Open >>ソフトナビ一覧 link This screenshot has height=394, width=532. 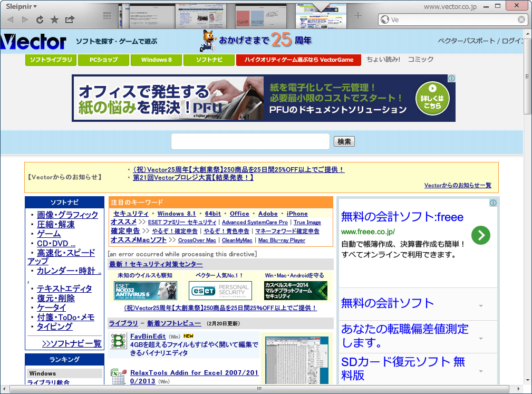pos(72,344)
